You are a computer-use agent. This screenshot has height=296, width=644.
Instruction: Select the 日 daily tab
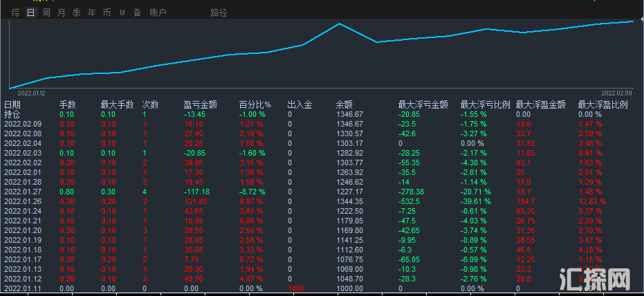pyautogui.click(x=30, y=12)
